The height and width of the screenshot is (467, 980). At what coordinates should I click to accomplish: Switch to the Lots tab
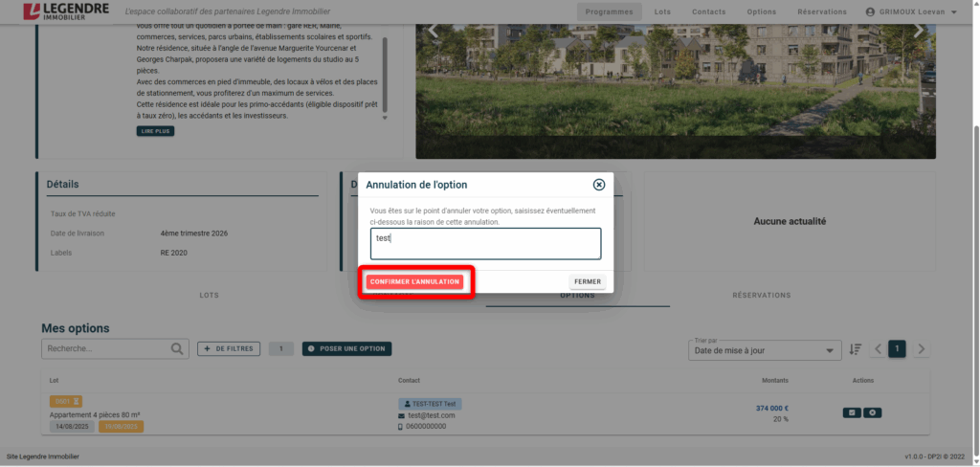pyautogui.click(x=209, y=296)
